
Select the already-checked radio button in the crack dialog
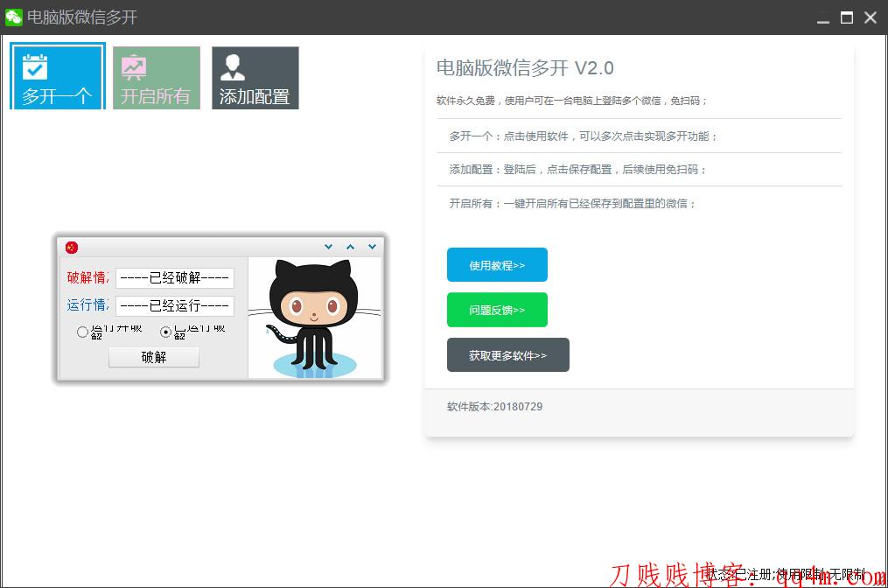tap(165, 332)
